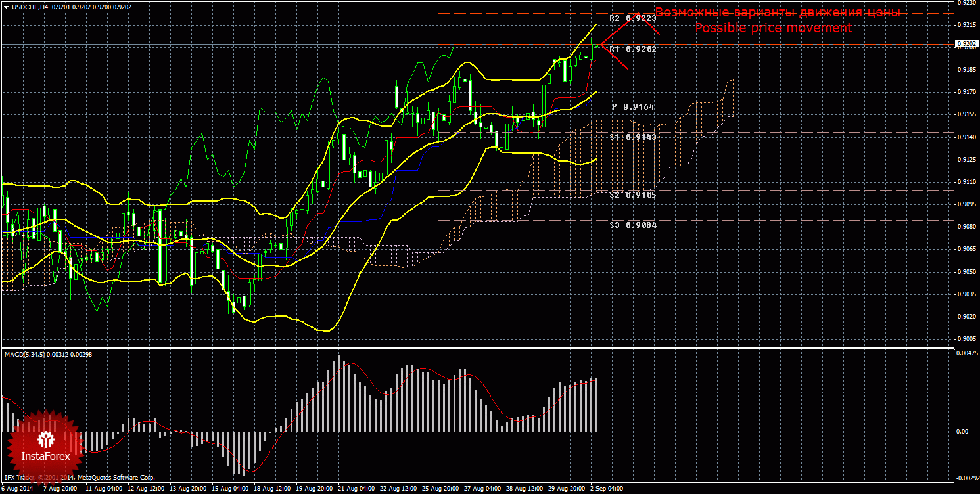Click the 0.9035 price axis label
This screenshot has height=494, width=980.
point(966,294)
